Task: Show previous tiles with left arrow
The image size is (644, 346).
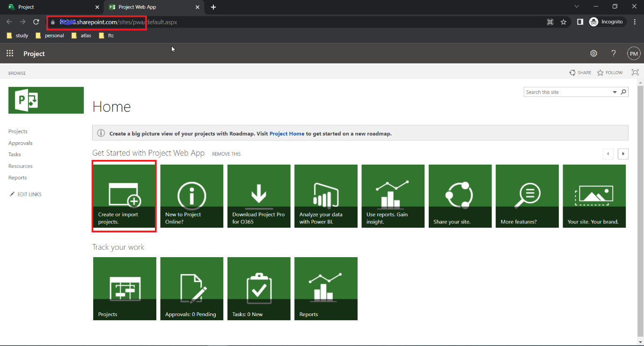Action: 608,153
